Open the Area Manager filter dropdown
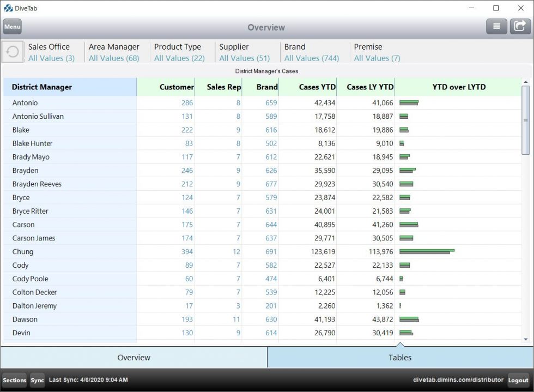This screenshot has width=534, height=392. tap(114, 52)
